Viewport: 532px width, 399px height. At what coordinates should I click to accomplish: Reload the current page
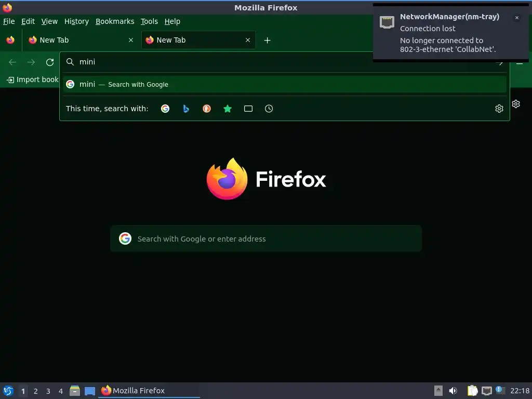[50, 62]
